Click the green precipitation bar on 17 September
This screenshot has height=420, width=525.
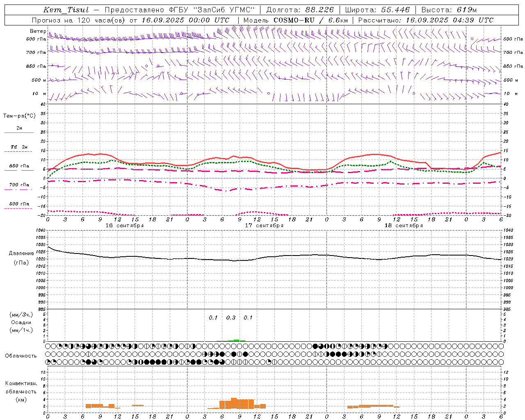point(237,340)
